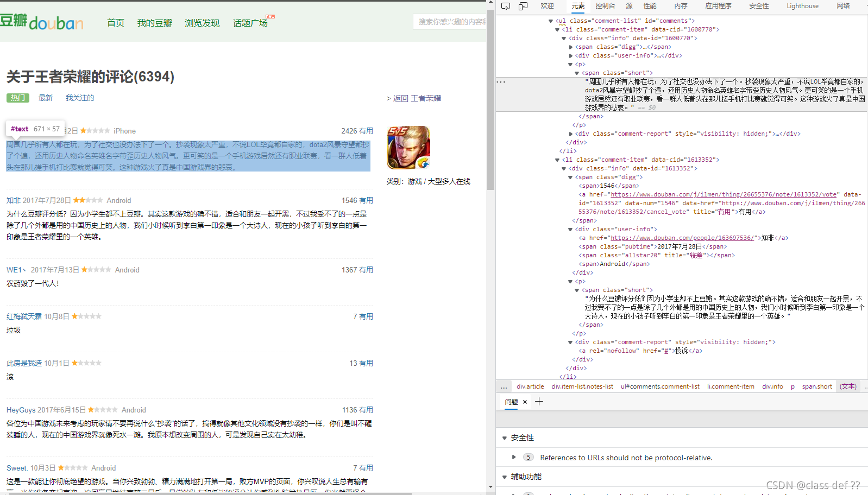
Task: Select the 热门 comments filter
Action: pos(18,98)
